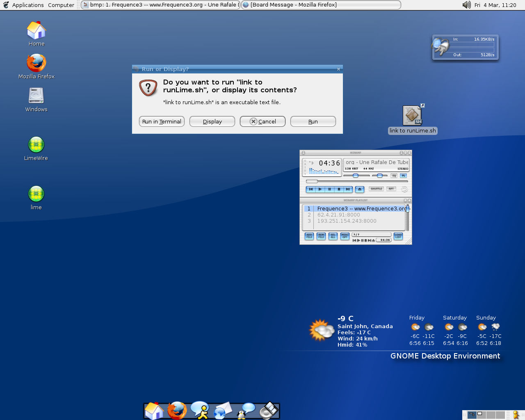
Task: Enable RPT repeat mode in Winamp
Action: pyautogui.click(x=391, y=189)
